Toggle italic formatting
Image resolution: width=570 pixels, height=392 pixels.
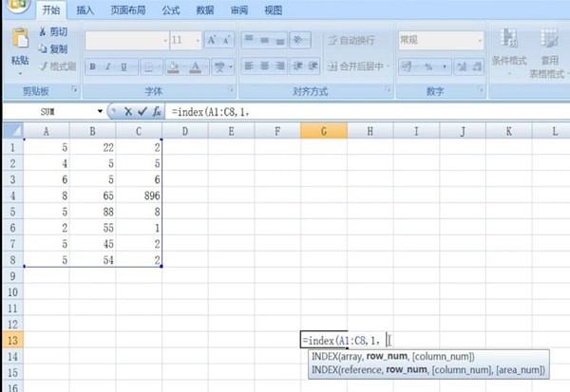click(110, 66)
